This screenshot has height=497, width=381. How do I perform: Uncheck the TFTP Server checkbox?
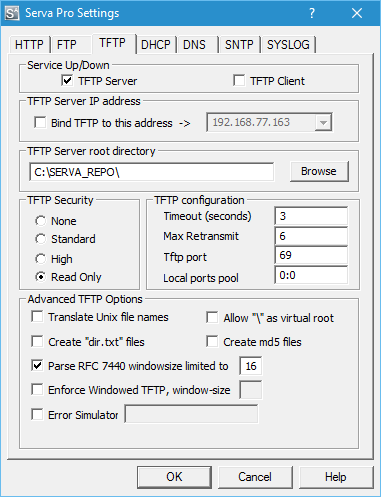click(67, 81)
